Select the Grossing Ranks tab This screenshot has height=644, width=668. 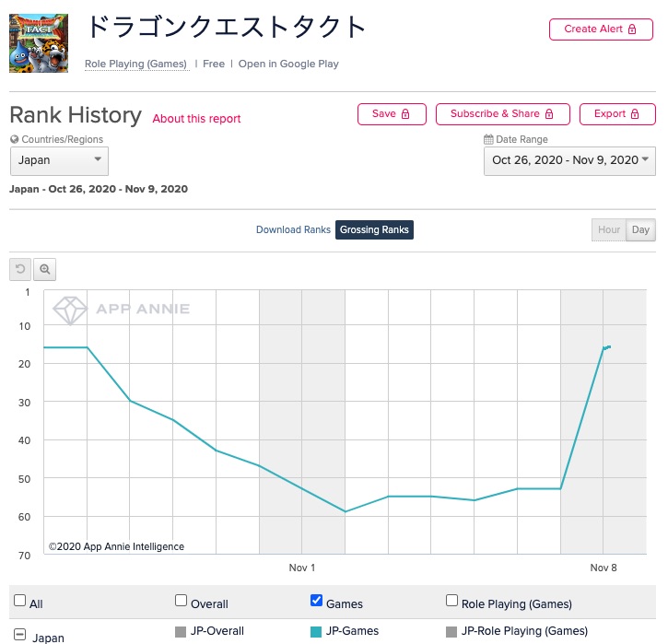point(374,229)
